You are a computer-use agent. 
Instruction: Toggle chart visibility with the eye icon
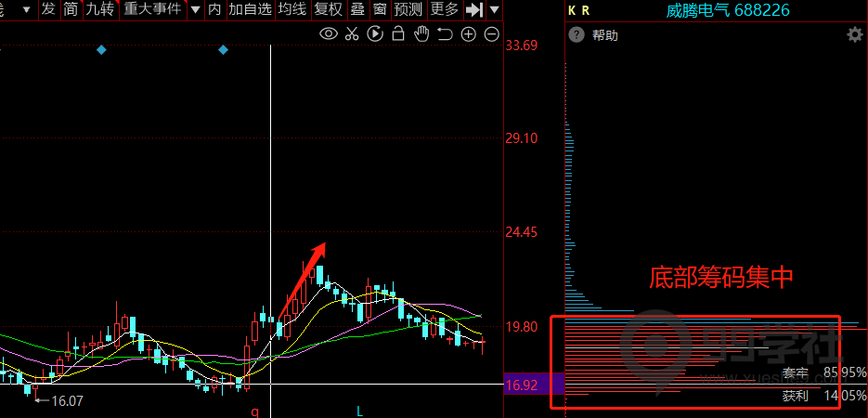coord(328,34)
